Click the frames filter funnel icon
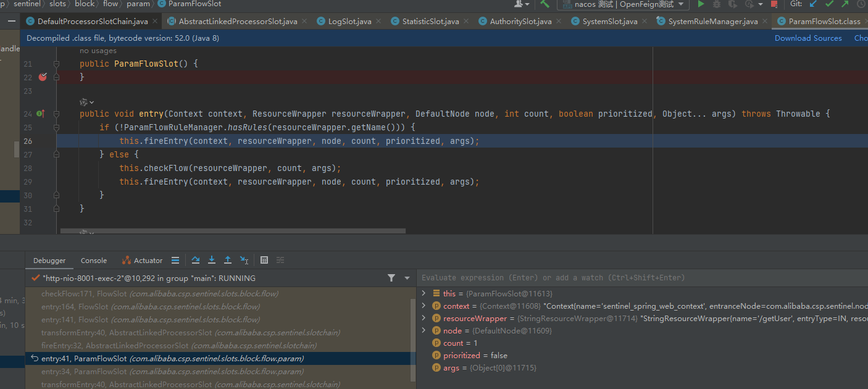This screenshot has height=389, width=868. [391, 278]
